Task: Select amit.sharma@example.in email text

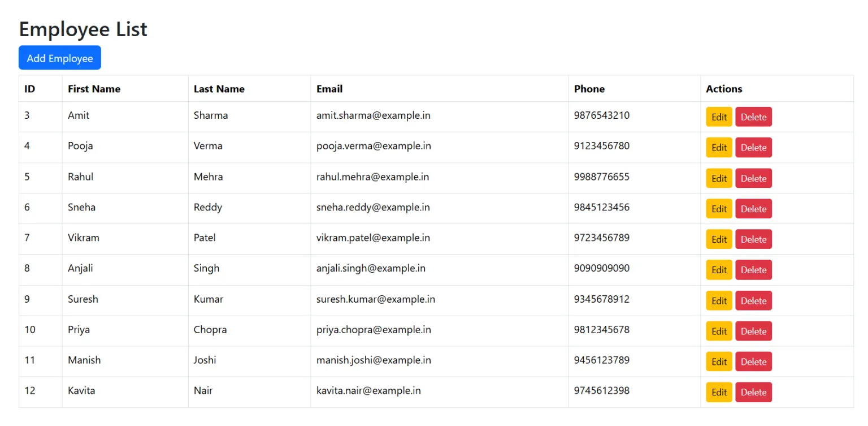Action: (373, 115)
